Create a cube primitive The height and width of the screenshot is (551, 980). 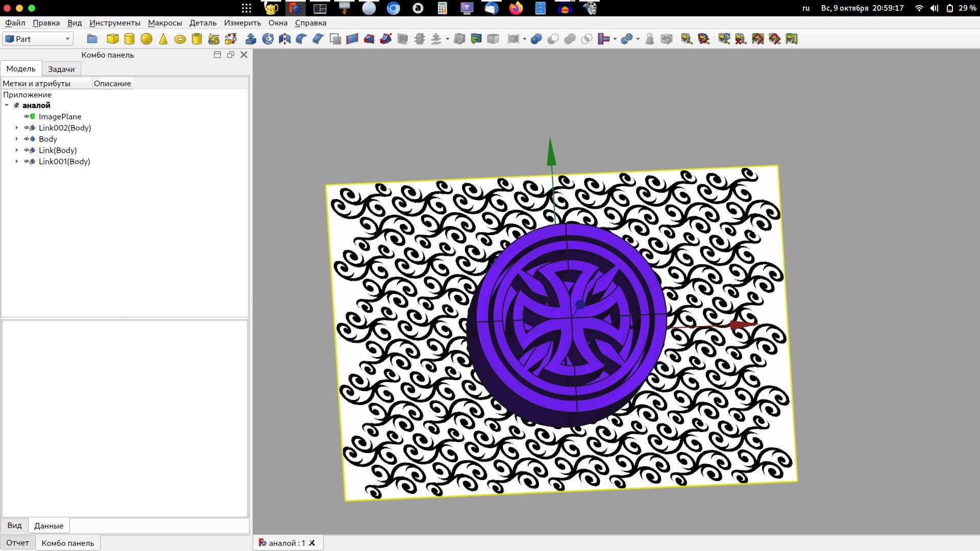coord(112,39)
